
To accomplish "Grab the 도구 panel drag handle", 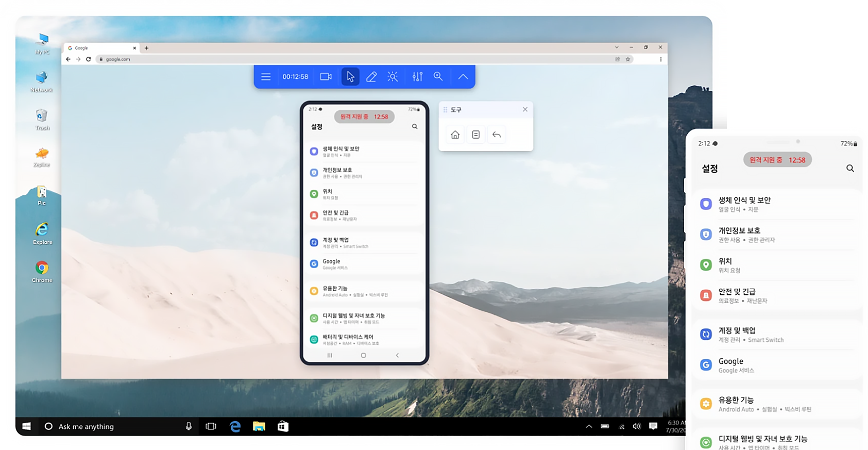I will [x=445, y=110].
